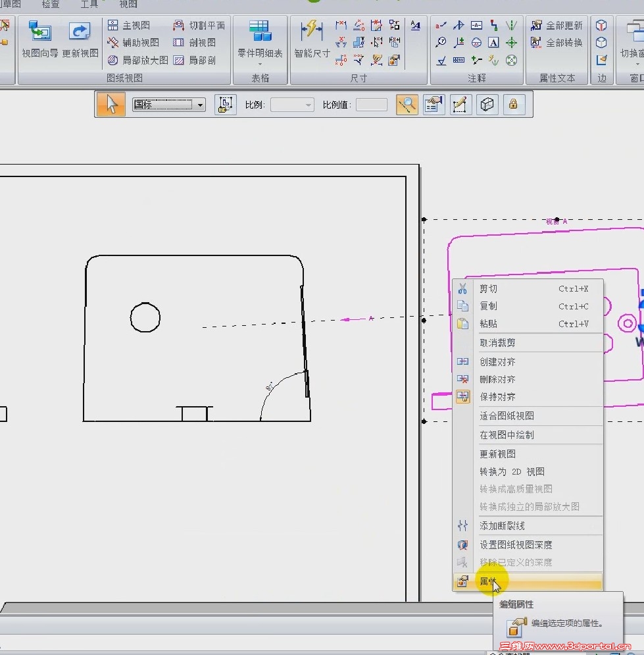Toggle the orange magnifier zoom view button
The image size is (644, 655).
pyautogui.click(x=407, y=105)
